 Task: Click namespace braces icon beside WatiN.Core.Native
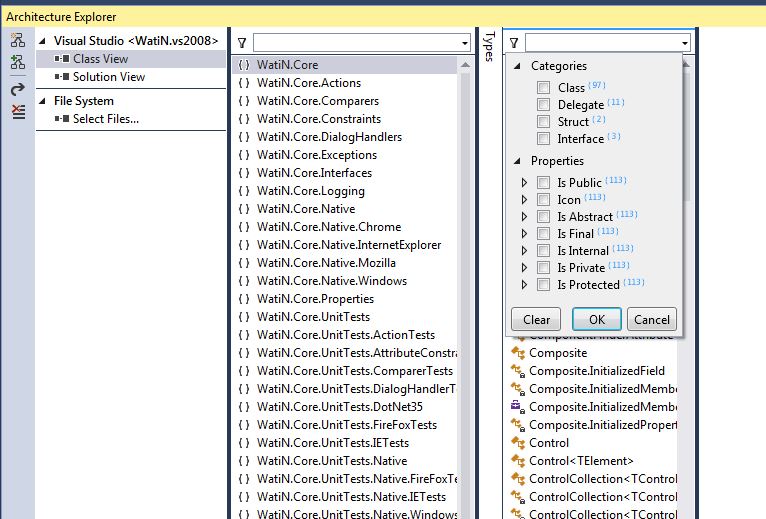point(244,209)
